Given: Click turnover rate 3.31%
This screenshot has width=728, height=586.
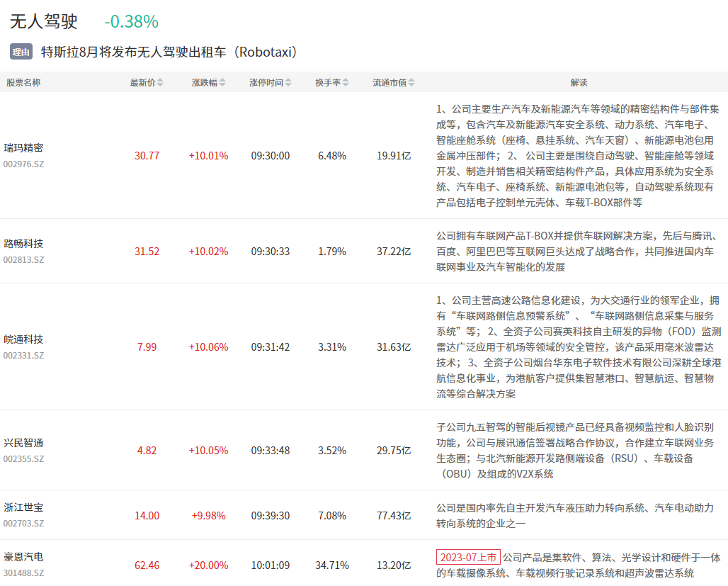Looking at the screenshot, I should (x=332, y=347).
